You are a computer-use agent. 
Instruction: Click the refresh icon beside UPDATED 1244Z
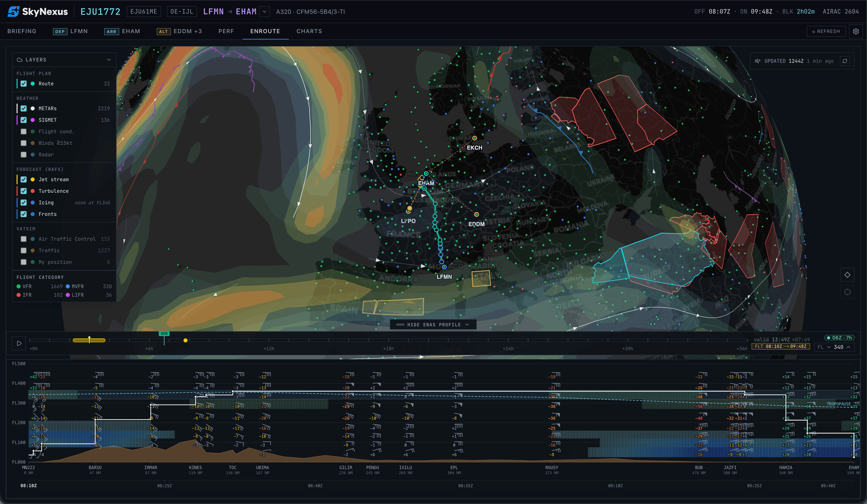845,61
